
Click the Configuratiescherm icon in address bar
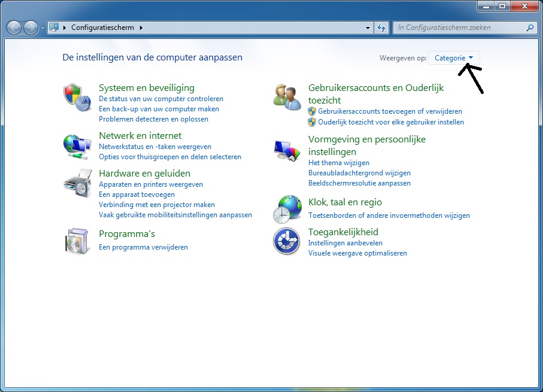tap(54, 28)
